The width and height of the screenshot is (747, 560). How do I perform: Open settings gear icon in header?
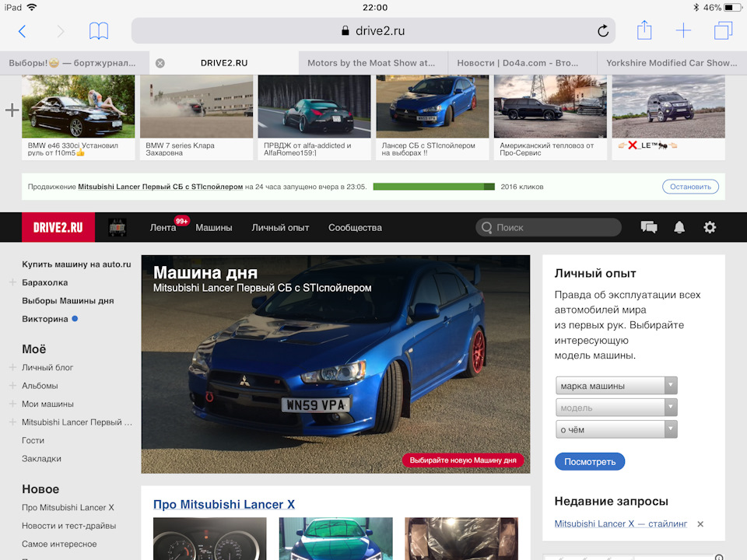[x=710, y=227]
